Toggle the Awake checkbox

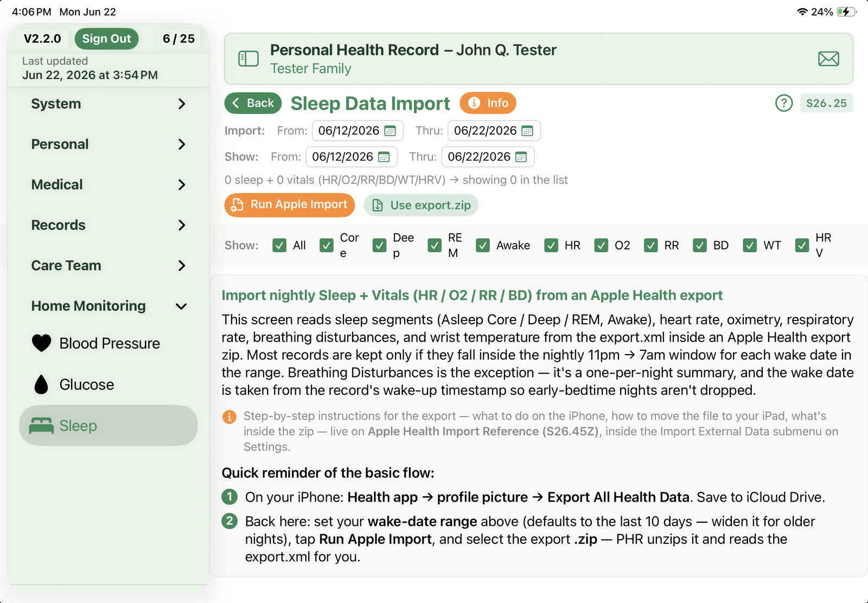[483, 245]
